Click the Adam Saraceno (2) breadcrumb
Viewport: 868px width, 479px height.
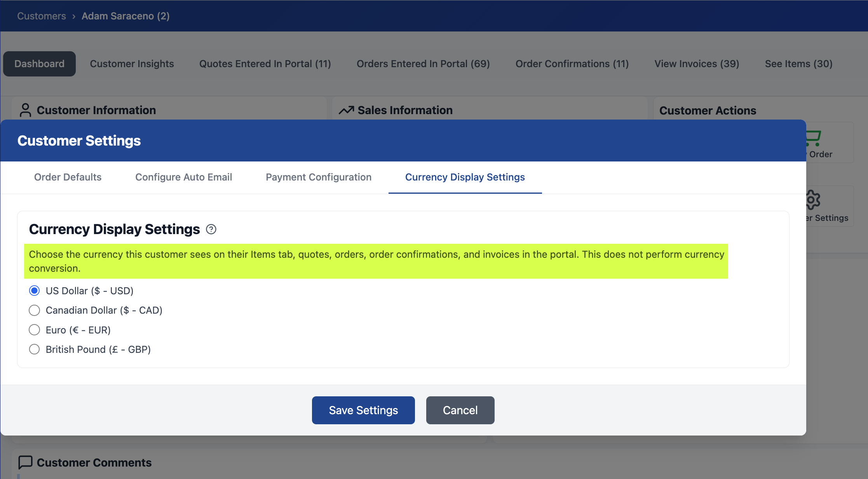click(x=125, y=16)
